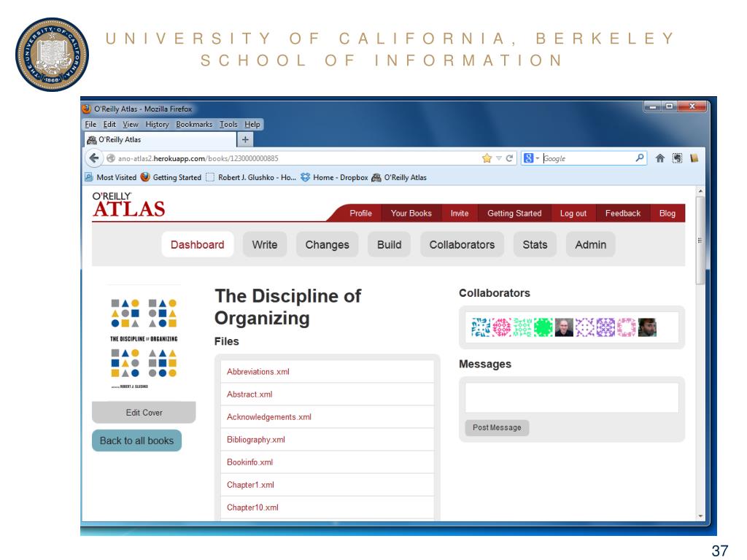Open Chapter10.xml file
Screen dimensions: 747x560
point(252,507)
